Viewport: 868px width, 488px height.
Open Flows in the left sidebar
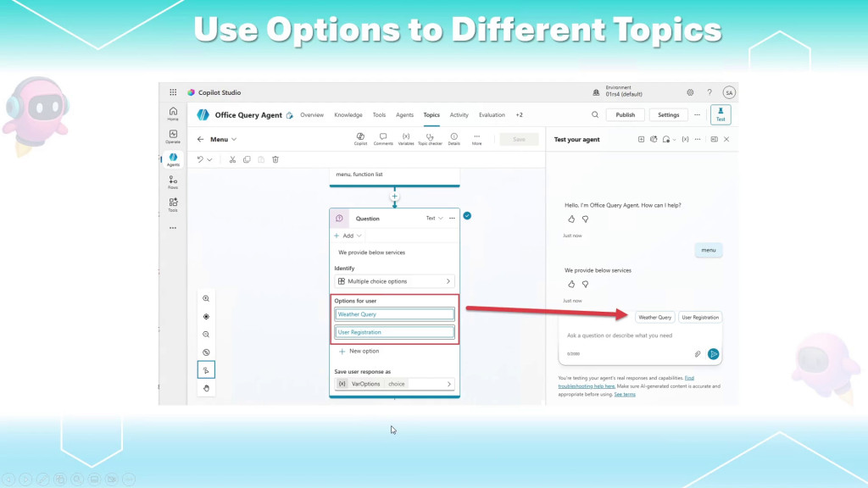coord(173,182)
